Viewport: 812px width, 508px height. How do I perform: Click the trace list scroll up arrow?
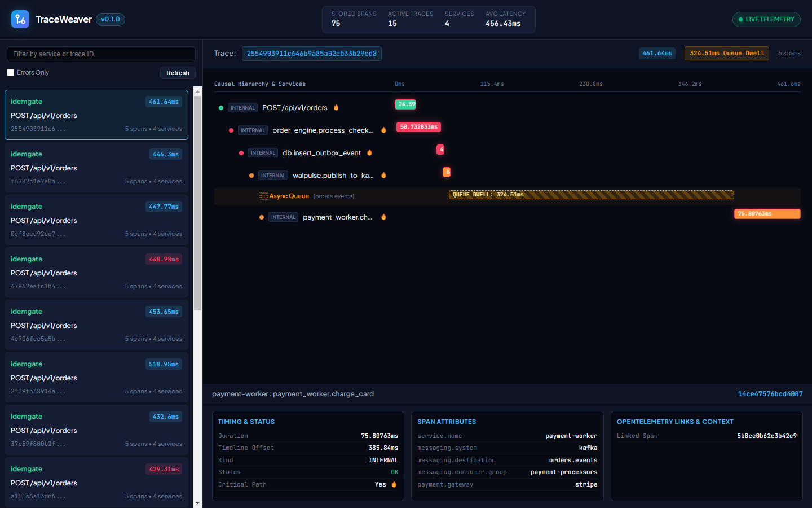[197, 91]
